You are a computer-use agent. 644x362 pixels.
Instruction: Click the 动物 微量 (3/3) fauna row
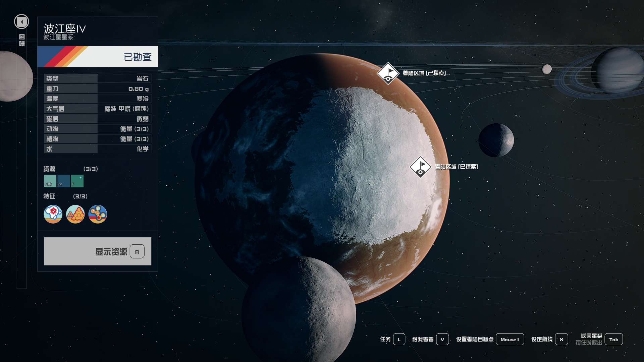(98, 129)
